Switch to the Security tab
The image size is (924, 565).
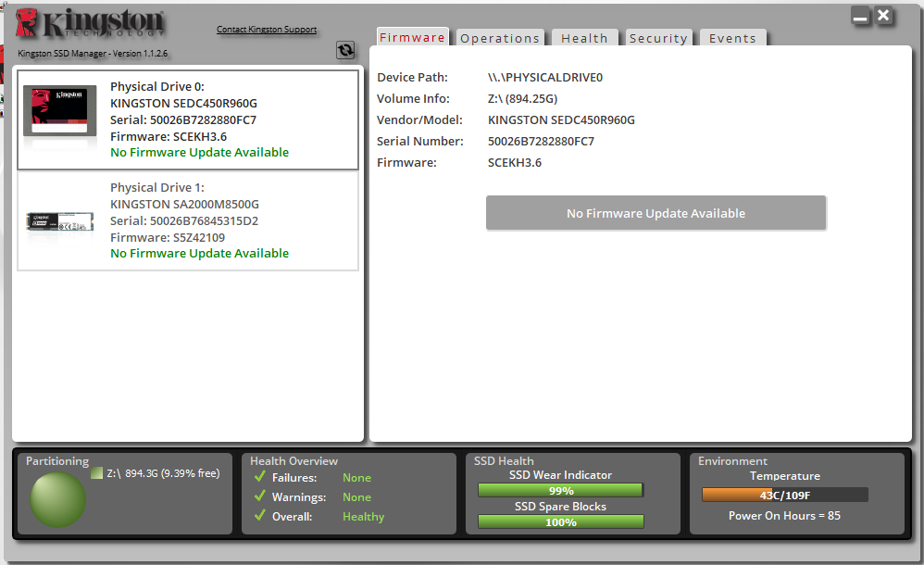(658, 38)
